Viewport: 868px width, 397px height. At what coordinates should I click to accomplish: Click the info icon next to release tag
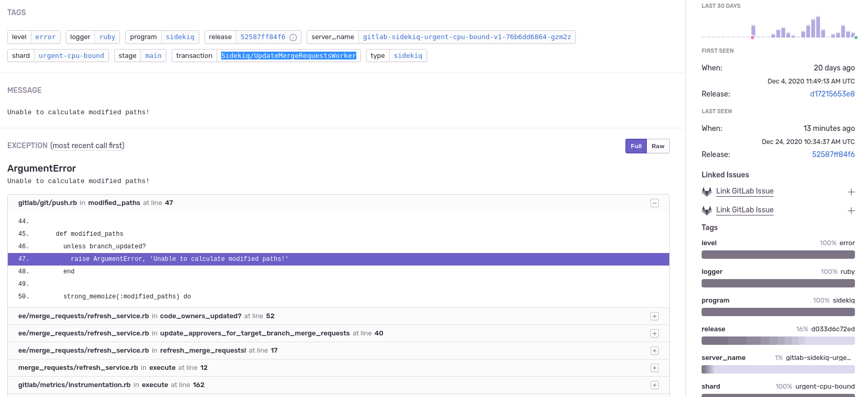click(x=293, y=38)
